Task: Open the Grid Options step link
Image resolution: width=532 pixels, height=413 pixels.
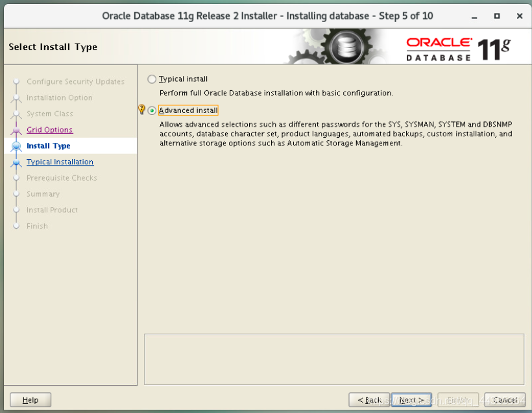Action: 49,130
